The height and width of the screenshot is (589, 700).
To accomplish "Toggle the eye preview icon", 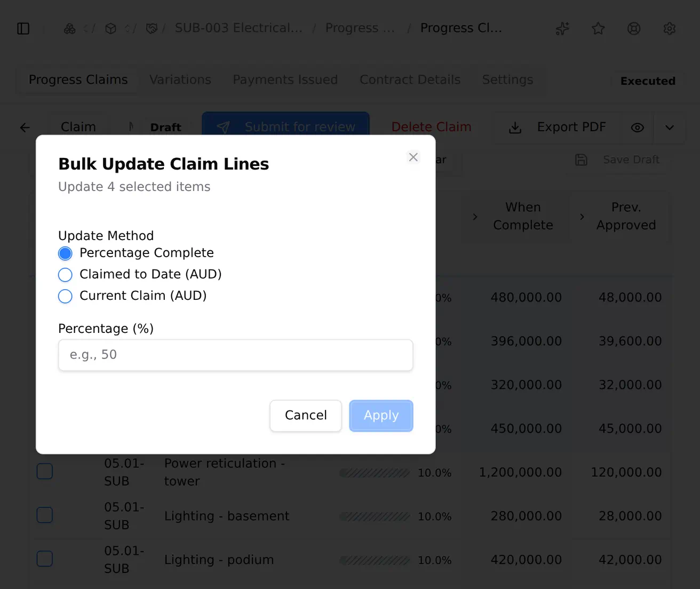I will point(638,128).
